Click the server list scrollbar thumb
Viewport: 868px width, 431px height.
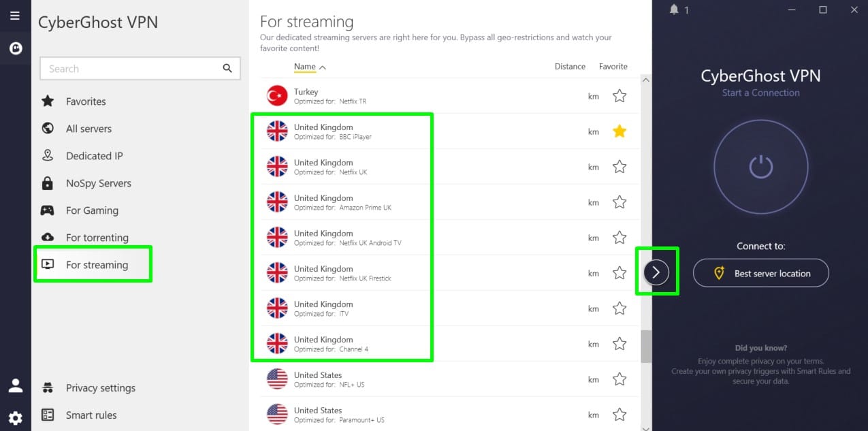click(x=646, y=347)
